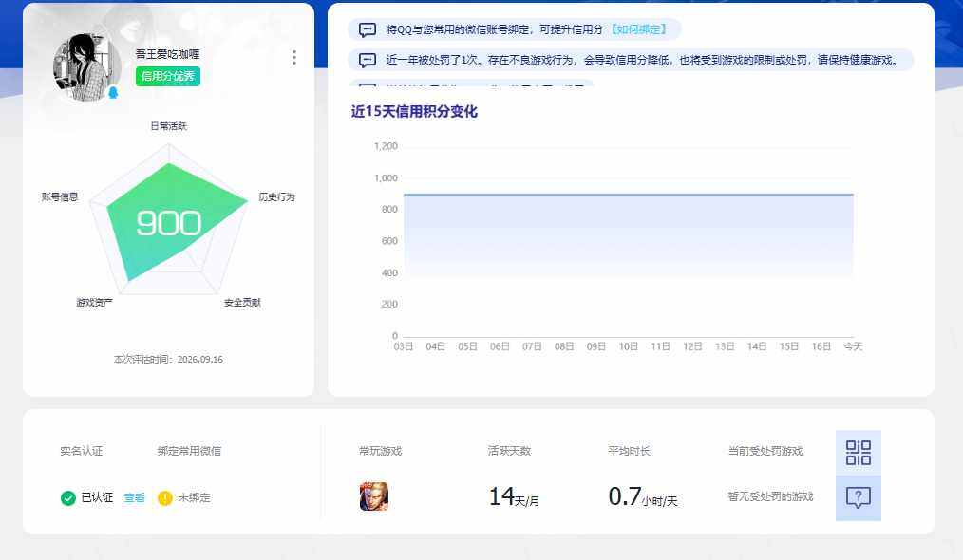The image size is (963, 560).
Task: Click the 03日 label on the chart axis
Action: 403,346
